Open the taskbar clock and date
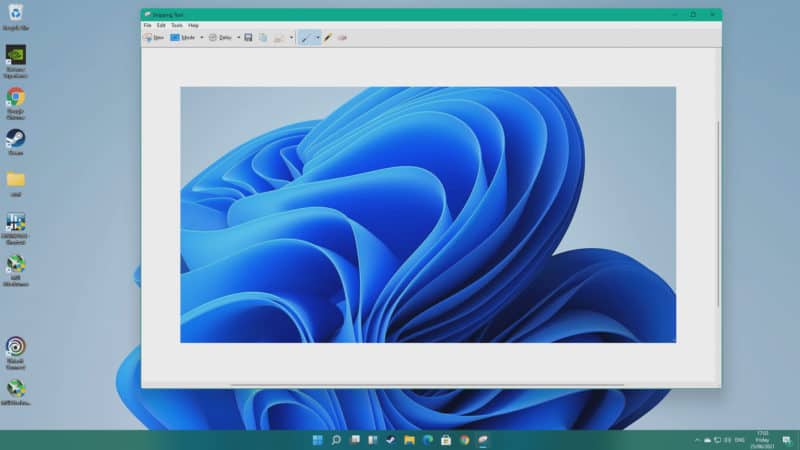The width and height of the screenshot is (800, 450). click(x=762, y=440)
